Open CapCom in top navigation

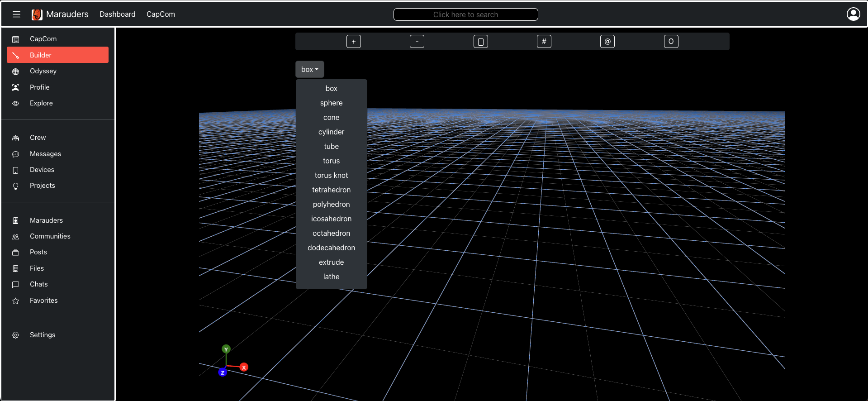[x=161, y=14]
